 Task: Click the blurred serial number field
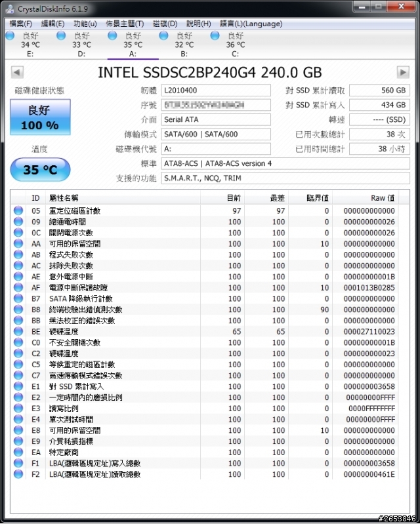(x=216, y=105)
